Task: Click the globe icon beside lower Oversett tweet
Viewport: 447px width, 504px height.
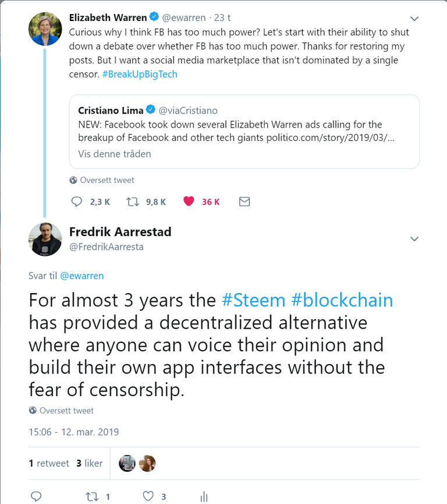Action: 33,411
